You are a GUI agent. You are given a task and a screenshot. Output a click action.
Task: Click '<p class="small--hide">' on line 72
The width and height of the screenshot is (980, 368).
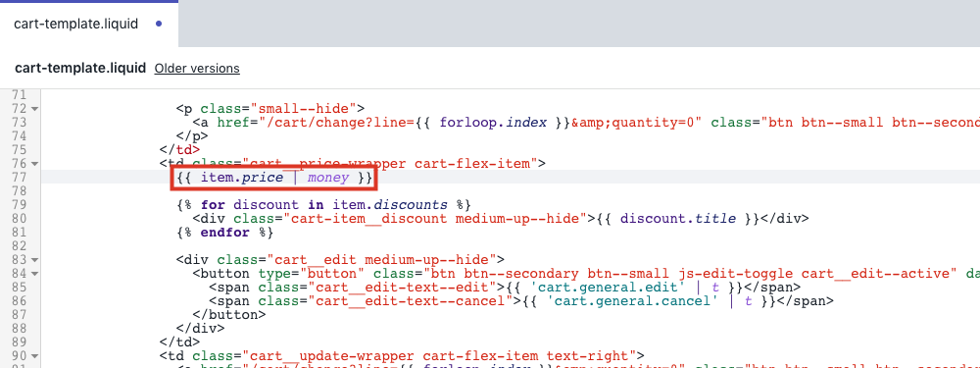(x=270, y=109)
